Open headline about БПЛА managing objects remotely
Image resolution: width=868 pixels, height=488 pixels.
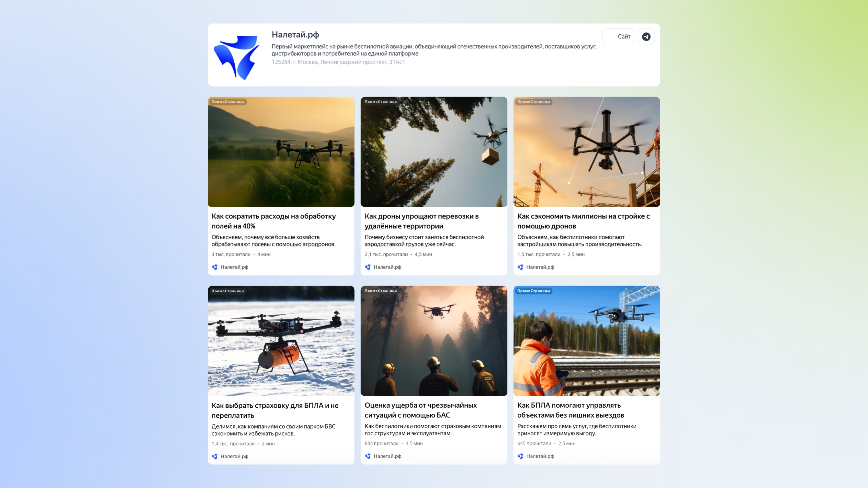[571, 410]
